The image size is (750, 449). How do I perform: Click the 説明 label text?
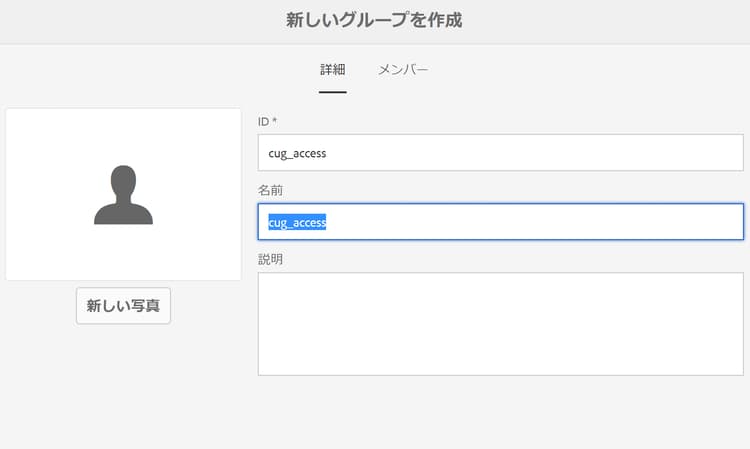click(270, 259)
